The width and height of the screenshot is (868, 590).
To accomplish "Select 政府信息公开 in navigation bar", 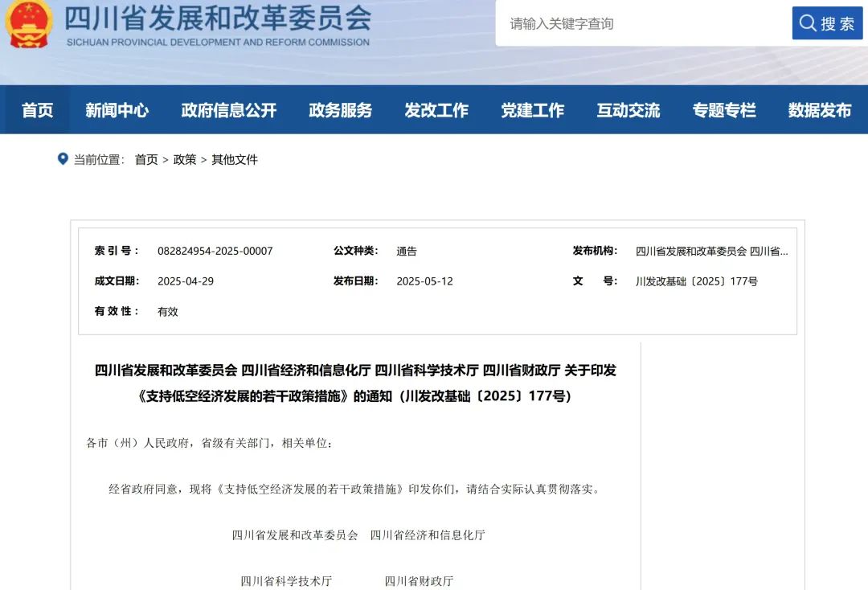I will pos(229,110).
